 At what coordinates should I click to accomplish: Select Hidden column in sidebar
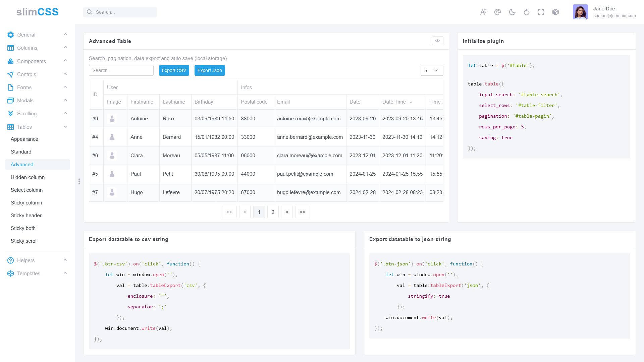tap(28, 177)
